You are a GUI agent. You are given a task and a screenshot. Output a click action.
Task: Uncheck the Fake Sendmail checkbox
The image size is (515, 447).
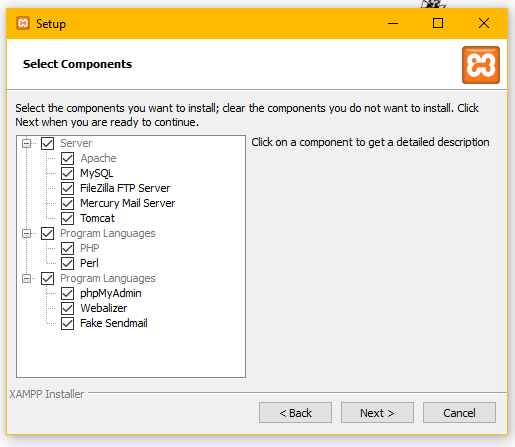[67, 323]
